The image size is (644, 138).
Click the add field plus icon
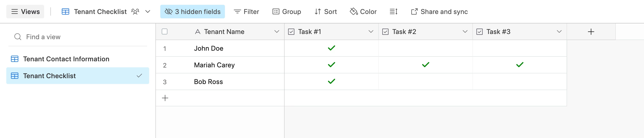(591, 32)
